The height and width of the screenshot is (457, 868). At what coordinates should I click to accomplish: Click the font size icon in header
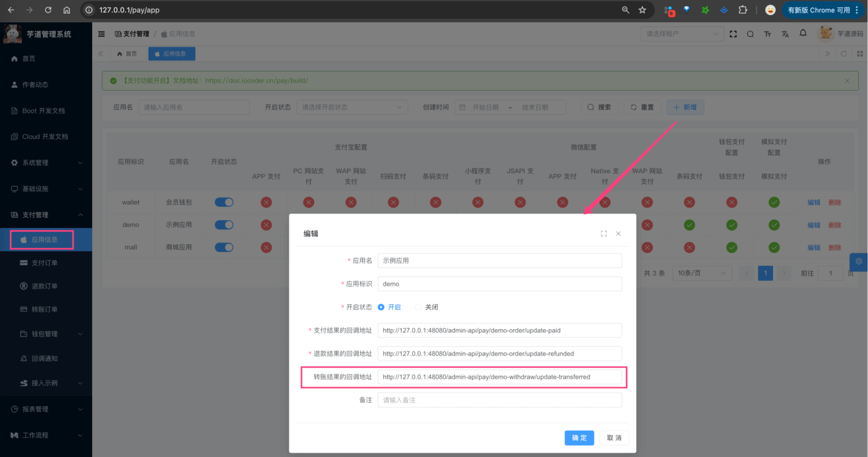pyautogui.click(x=768, y=34)
